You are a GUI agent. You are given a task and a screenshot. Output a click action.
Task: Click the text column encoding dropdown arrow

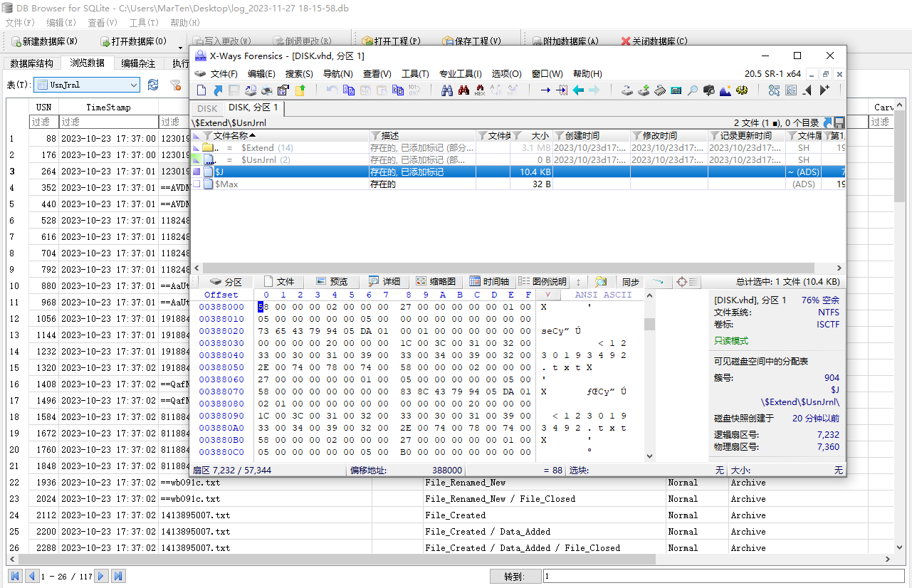[548, 295]
